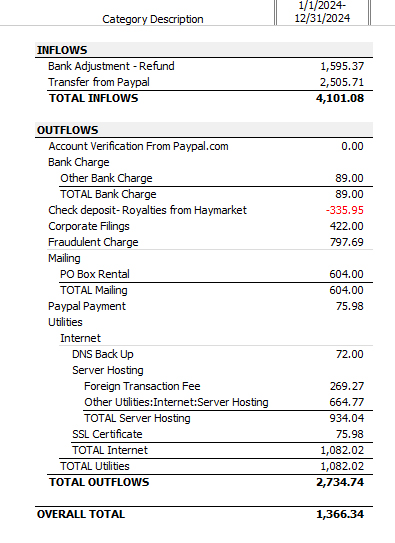Select Other Bank Charge subcategory
This screenshot has width=395, height=543.
106,178
